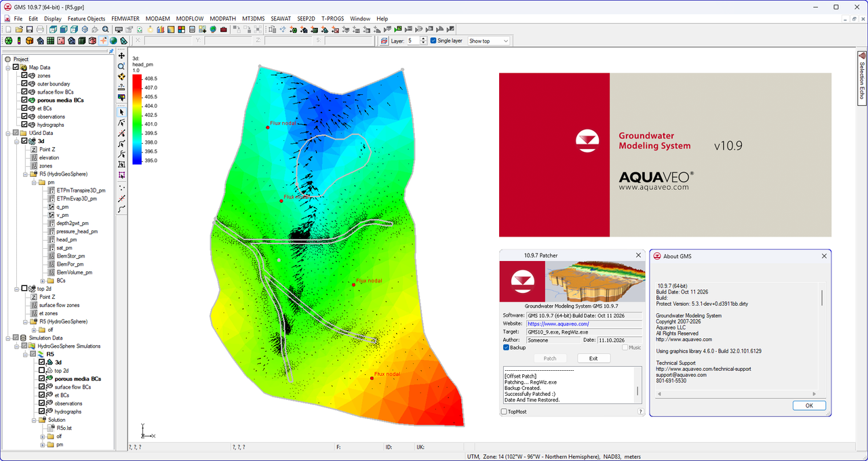Image resolution: width=868 pixels, height=461 pixels.
Task: Click the New project icon
Action: coord(8,29)
